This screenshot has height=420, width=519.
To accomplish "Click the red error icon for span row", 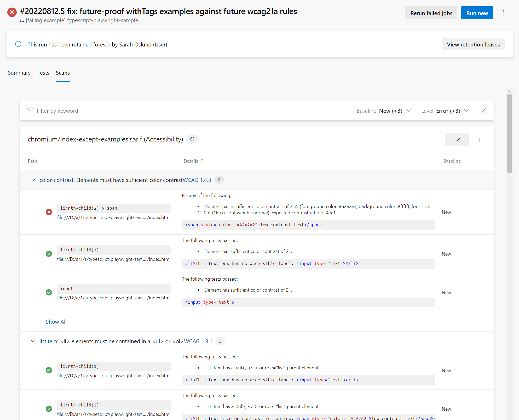I will pyautogui.click(x=49, y=212).
